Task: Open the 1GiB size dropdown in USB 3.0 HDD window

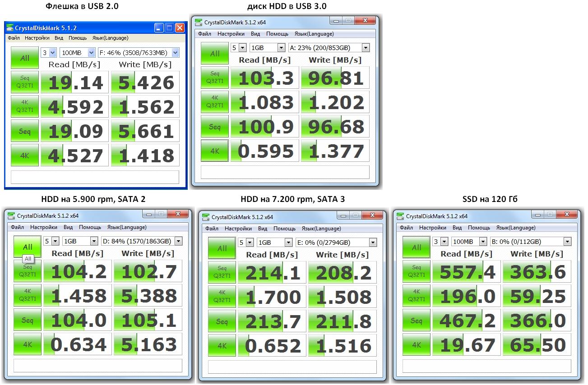Action: pyautogui.click(x=269, y=47)
